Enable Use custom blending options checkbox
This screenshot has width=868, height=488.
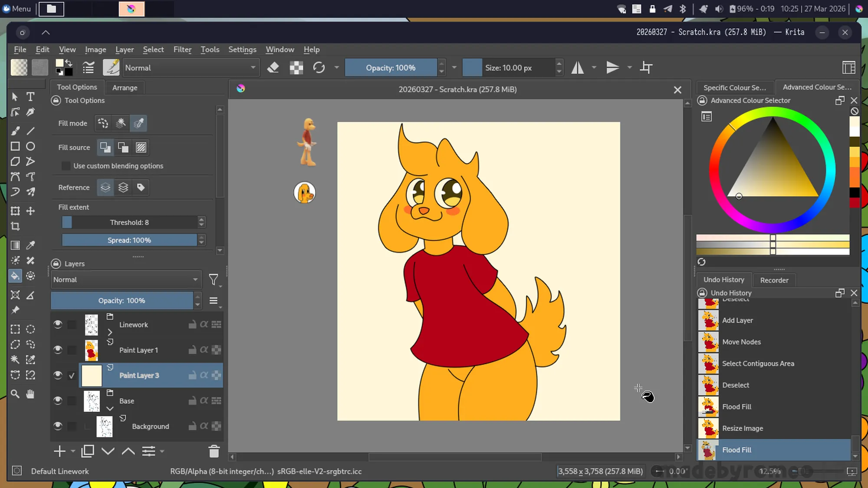tap(66, 166)
